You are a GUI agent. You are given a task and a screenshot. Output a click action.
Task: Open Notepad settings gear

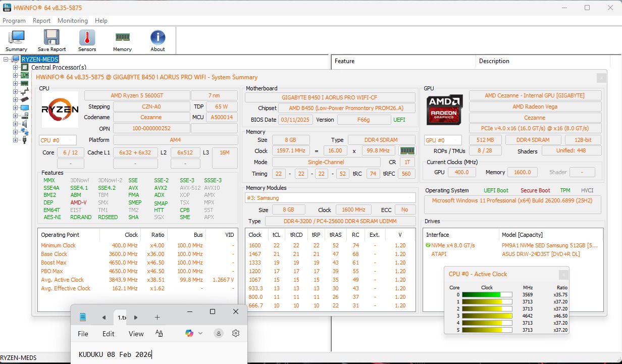click(236, 333)
